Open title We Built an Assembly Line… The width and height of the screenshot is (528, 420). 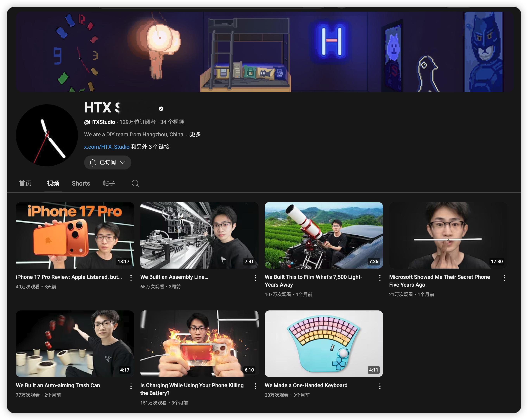click(x=174, y=277)
